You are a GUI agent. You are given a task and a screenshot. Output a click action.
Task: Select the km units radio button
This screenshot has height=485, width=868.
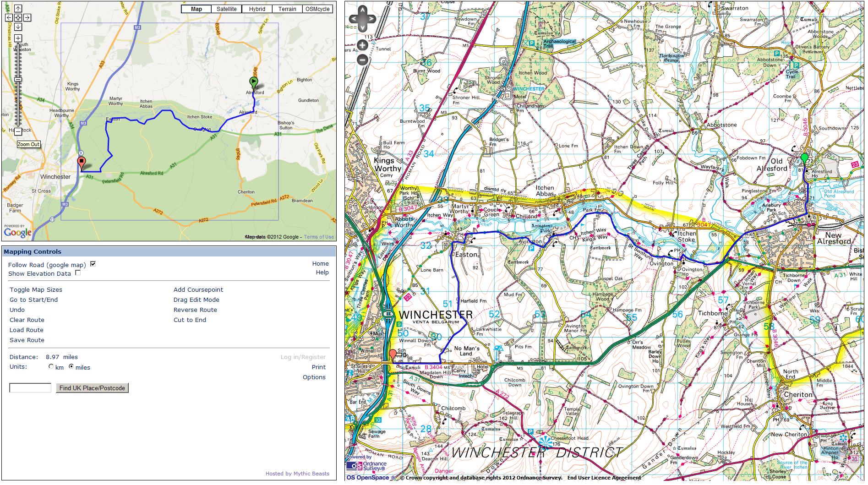(51, 367)
